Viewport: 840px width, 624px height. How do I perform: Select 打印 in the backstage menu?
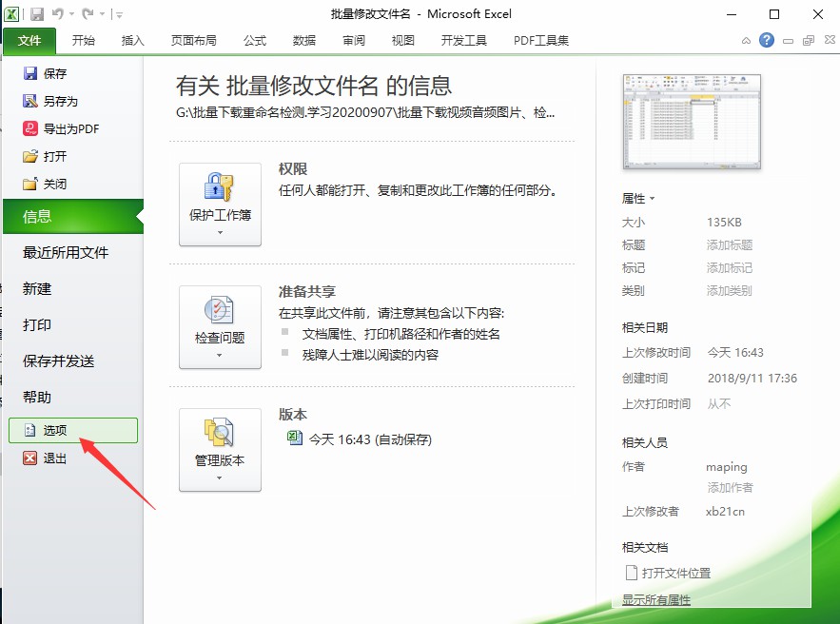tap(37, 324)
